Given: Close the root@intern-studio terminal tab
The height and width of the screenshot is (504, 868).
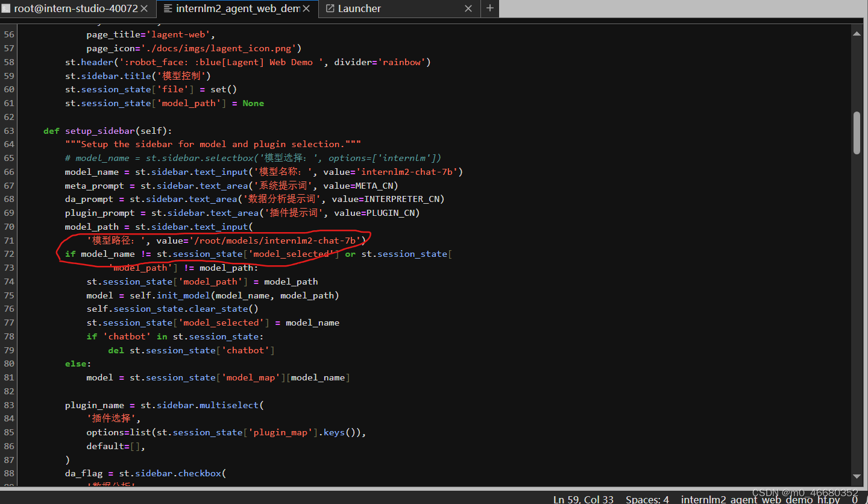Looking at the screenshot, I should (x=143, y=8).
